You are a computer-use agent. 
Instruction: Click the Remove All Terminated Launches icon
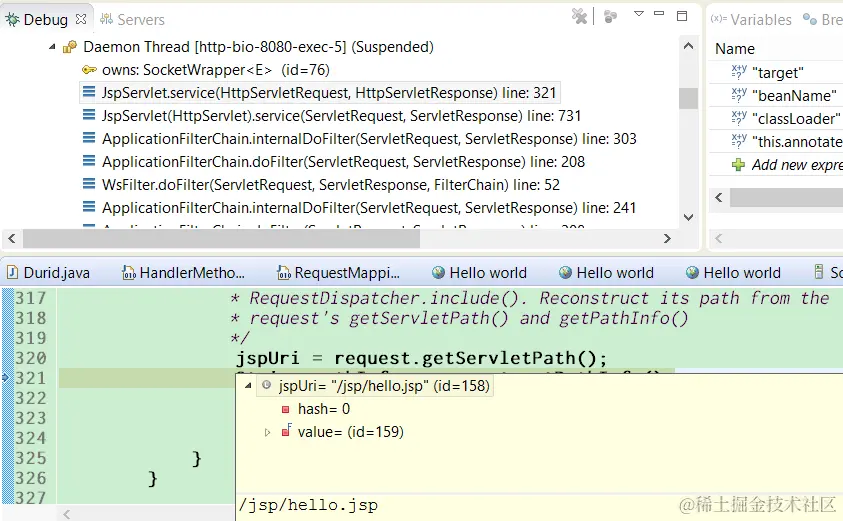pyautogui.click(x=579, y=16)
